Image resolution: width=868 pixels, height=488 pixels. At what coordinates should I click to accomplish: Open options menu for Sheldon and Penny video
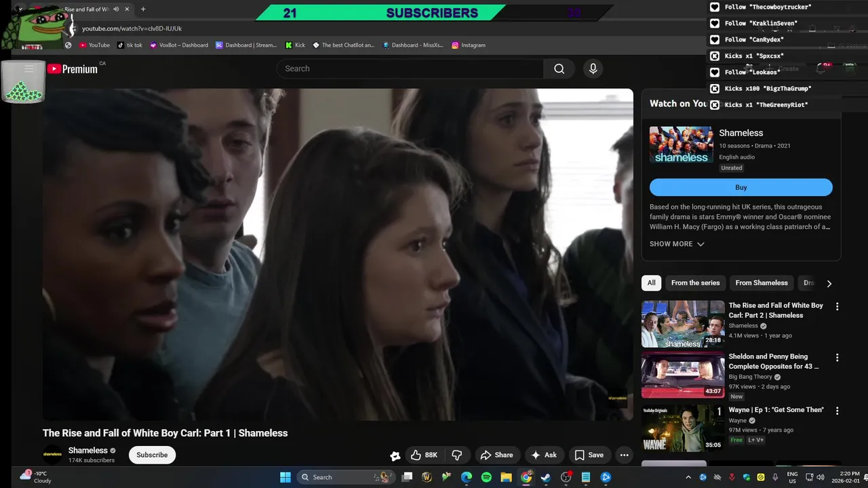(837, 357)
